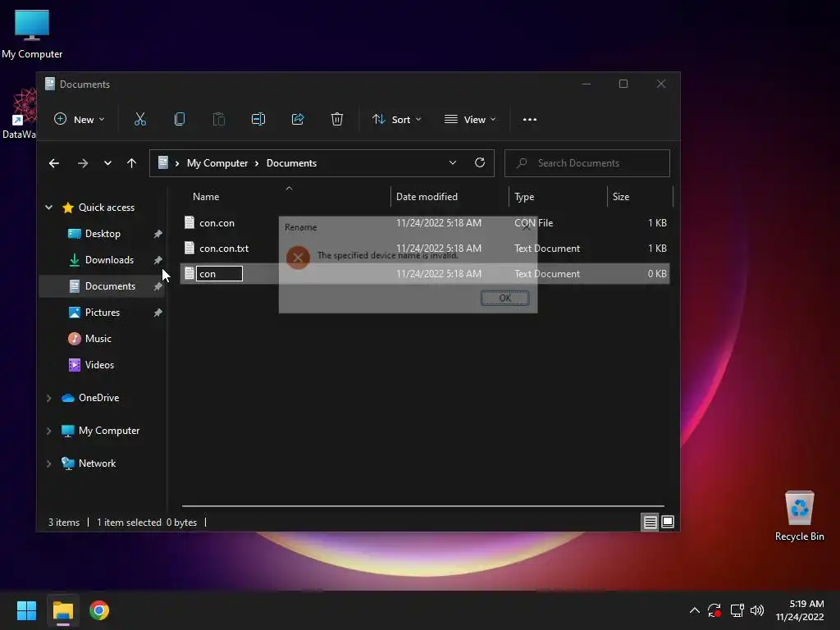Click the volume speaker tray icon
The image size is (840, 630).
(757, 610)
